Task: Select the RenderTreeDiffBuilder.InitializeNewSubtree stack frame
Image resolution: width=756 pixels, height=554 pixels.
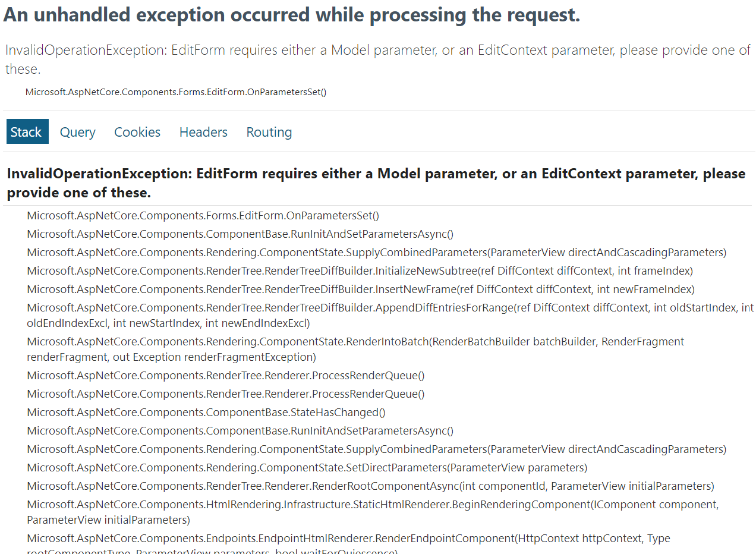Action: click(360, 271)
